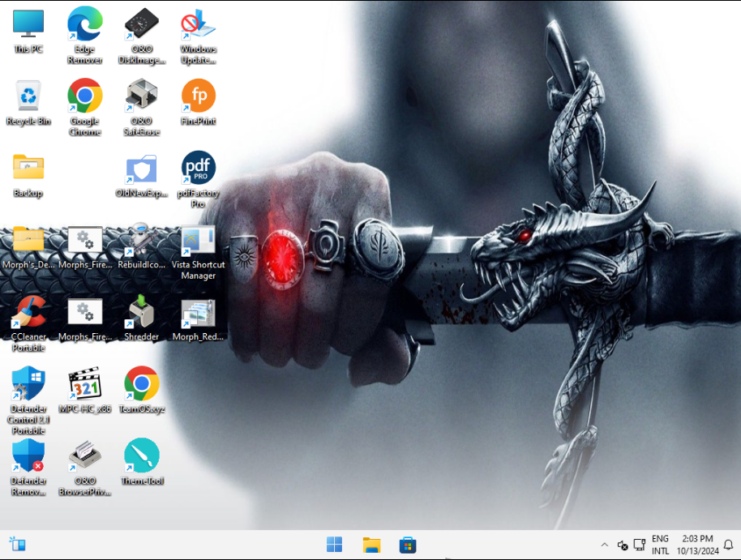Click the Morph_Red... shortcut icon

pyautogui.click(x=199, y=319)
